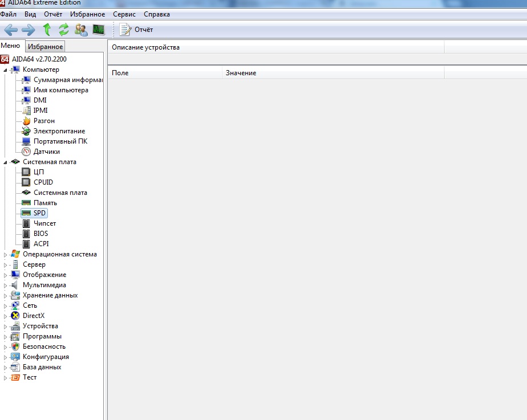527x420 pixels.
Task: Expand the Отображение tree node
Action: pos(5,275)
